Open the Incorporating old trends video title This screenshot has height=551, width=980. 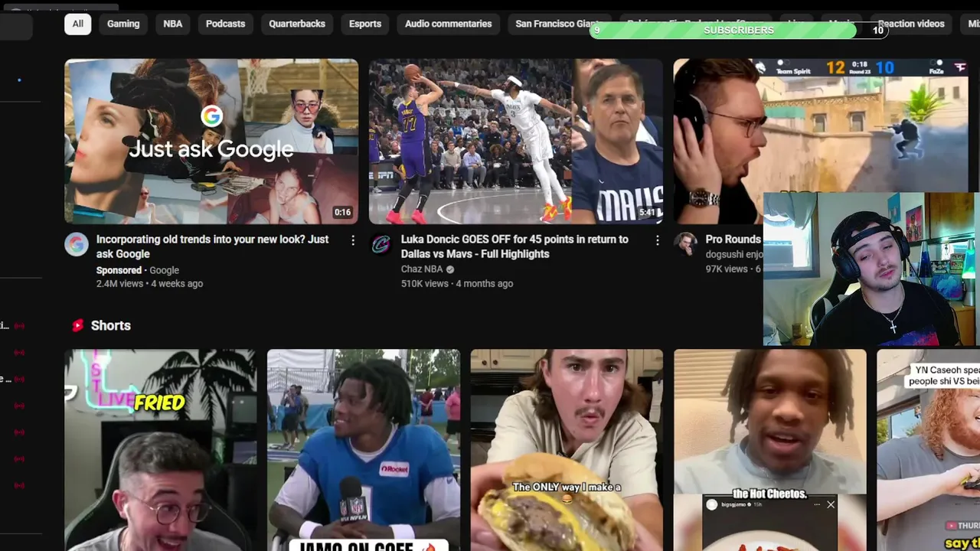point(213,246)
